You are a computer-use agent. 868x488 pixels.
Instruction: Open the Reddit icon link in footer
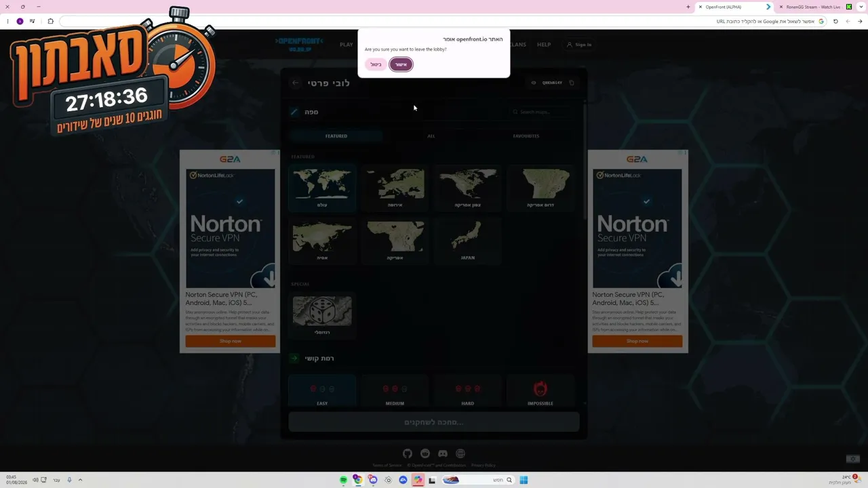click(425, 453)
